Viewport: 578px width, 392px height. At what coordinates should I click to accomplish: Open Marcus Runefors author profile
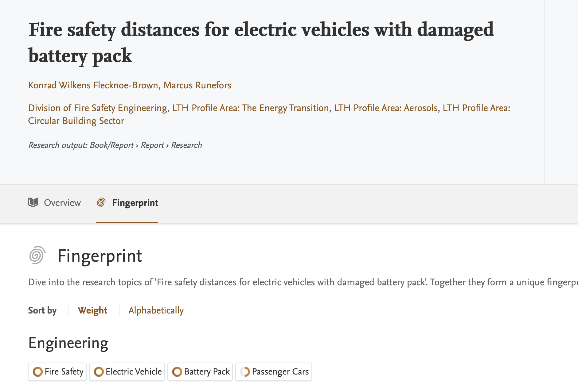coord(197,85)
